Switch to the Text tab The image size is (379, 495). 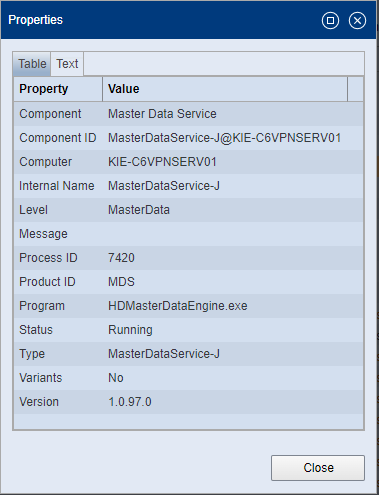click(x=67, y=64)
